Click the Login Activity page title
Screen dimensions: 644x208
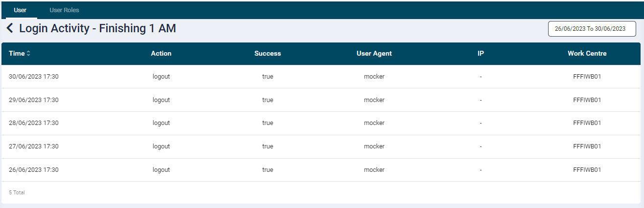tap(97, 29)
